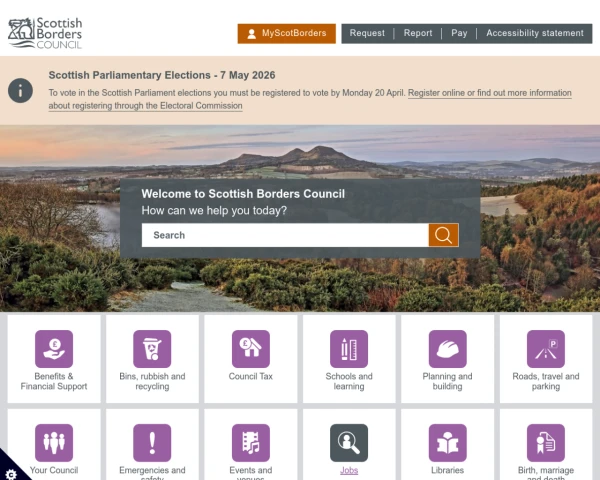Click the Planning and building hard hat icon
The width and height of the screenshot is (600, 480).
[447, 349]
